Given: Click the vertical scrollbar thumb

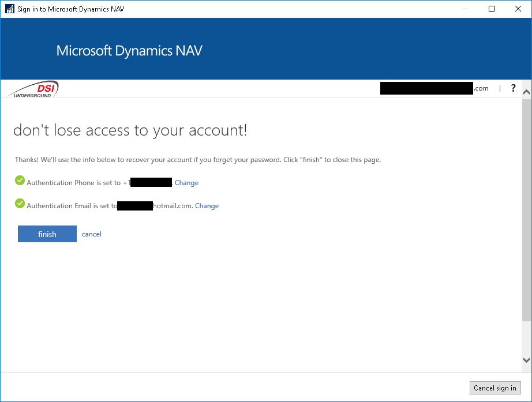Looking at the screenshot, I should coord(527,209).
